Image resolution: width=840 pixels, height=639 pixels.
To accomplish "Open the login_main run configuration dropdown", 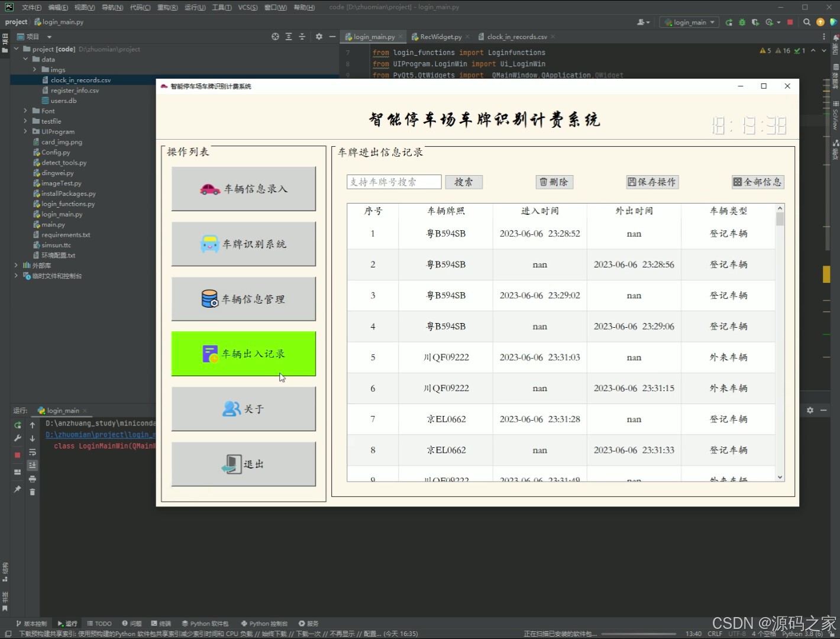I will point(689,22).
